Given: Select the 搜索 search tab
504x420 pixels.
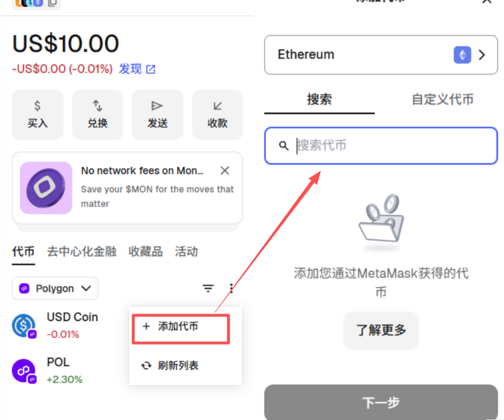Looking at the screenshot, I should (x=319, y=99).
